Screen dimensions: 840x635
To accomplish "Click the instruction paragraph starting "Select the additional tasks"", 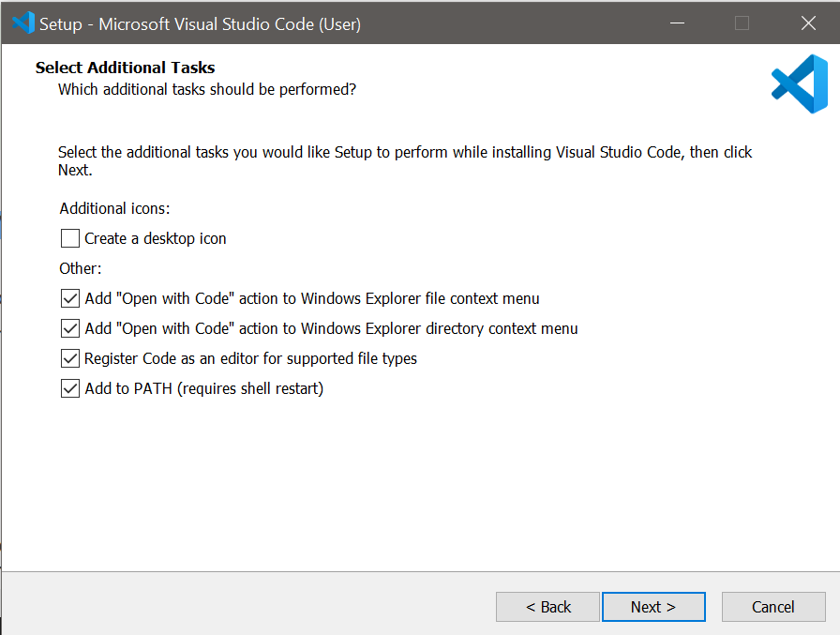I will (x=404, y=160).
